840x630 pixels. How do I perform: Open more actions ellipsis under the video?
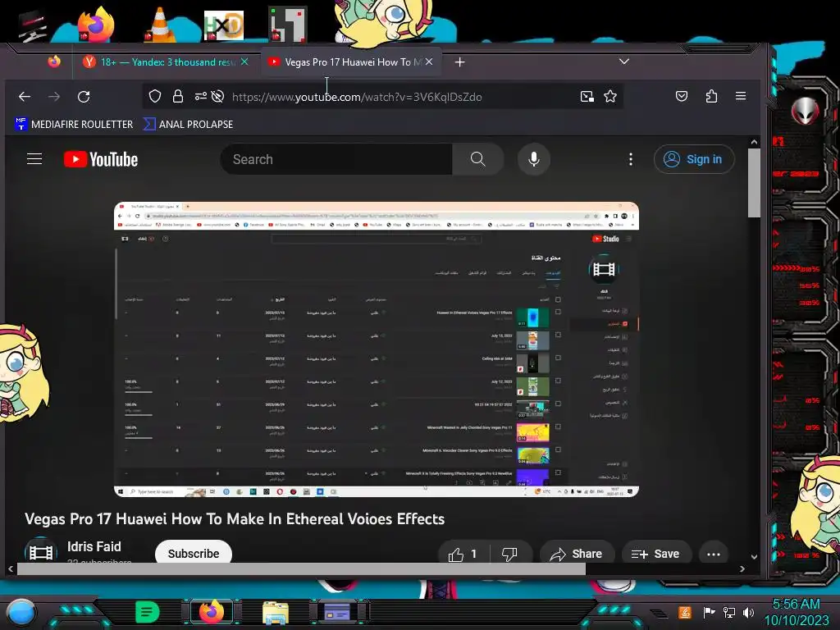(x=714, y=554)
